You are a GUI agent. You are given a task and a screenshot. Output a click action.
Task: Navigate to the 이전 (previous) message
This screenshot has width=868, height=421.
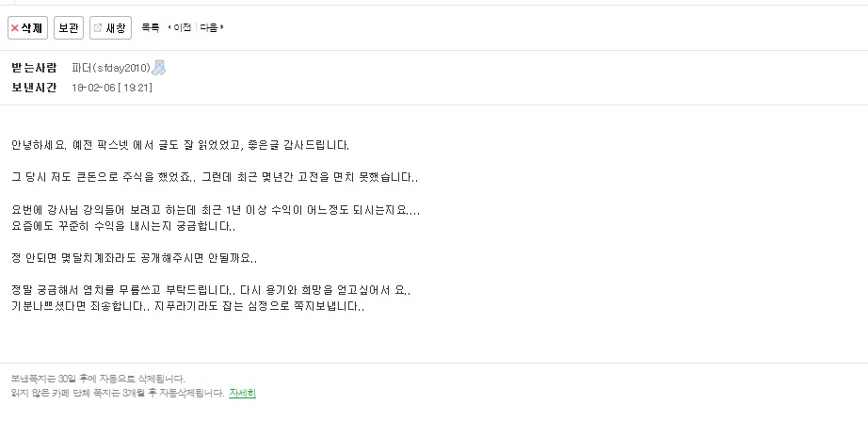click(181, 28)
